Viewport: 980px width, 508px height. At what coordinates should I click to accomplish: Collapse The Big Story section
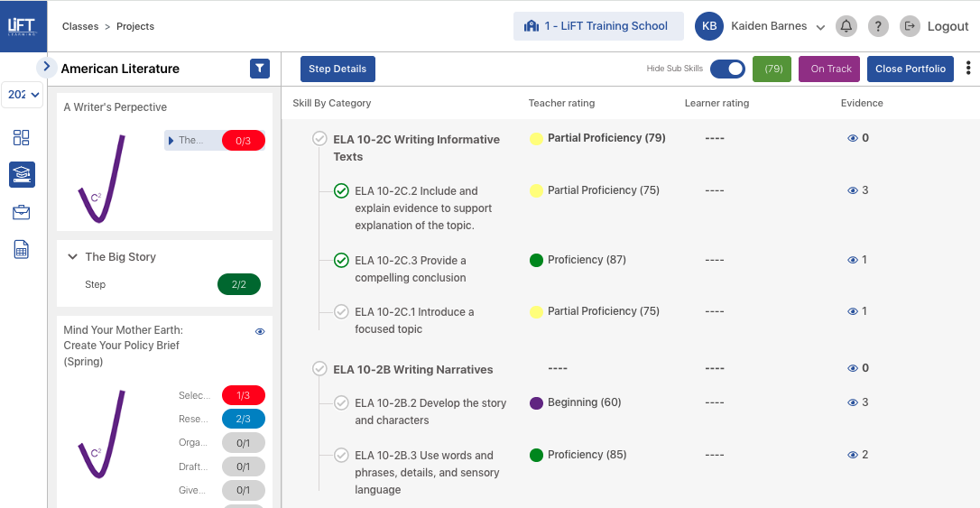[x=72, y=257]
